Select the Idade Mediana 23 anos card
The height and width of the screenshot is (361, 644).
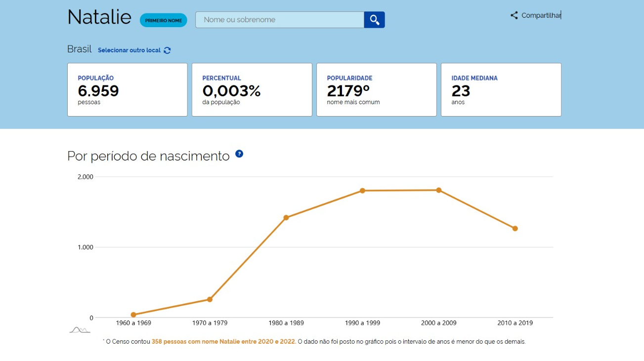(501, 90)
